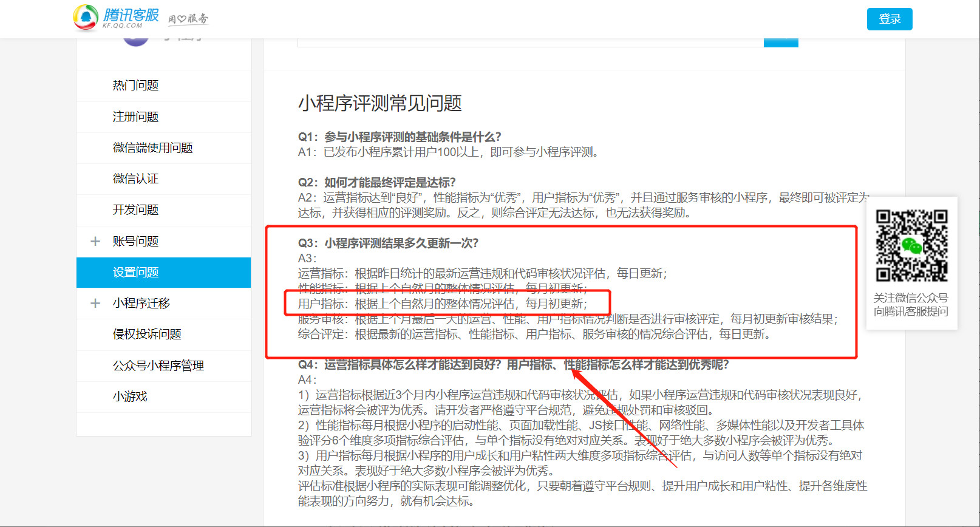Click question Q3 about 评测结果更新
This screenshot has width=980, height=527.
(x=388, y=243)
